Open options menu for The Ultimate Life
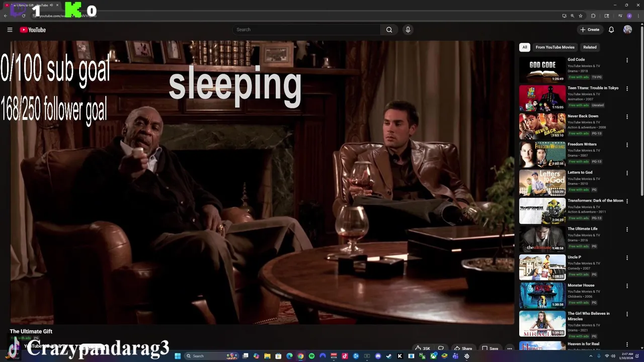Screen dimensions: 644x362 (x=627, y=229)
